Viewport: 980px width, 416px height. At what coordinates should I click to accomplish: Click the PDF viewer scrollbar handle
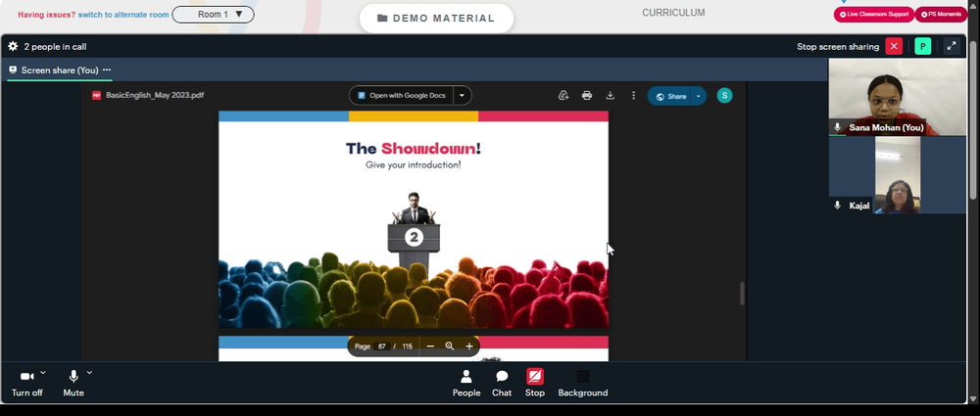pyautogui.click(x=742, y=294)
